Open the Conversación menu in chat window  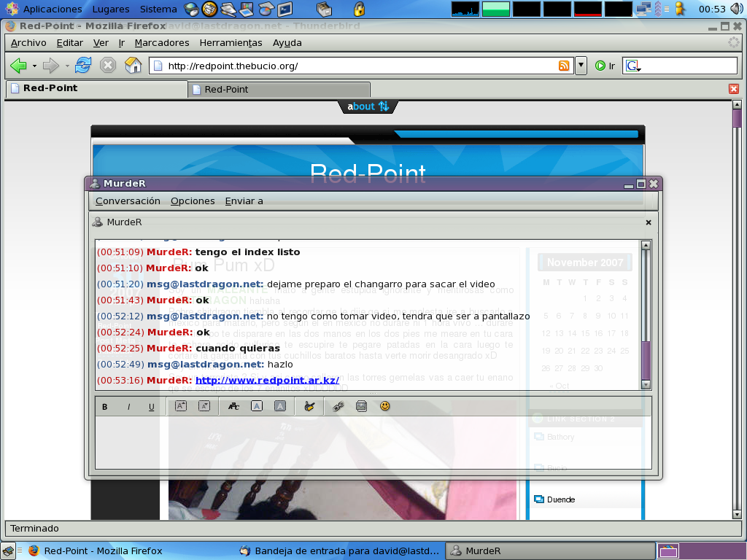tap(128, 201)
